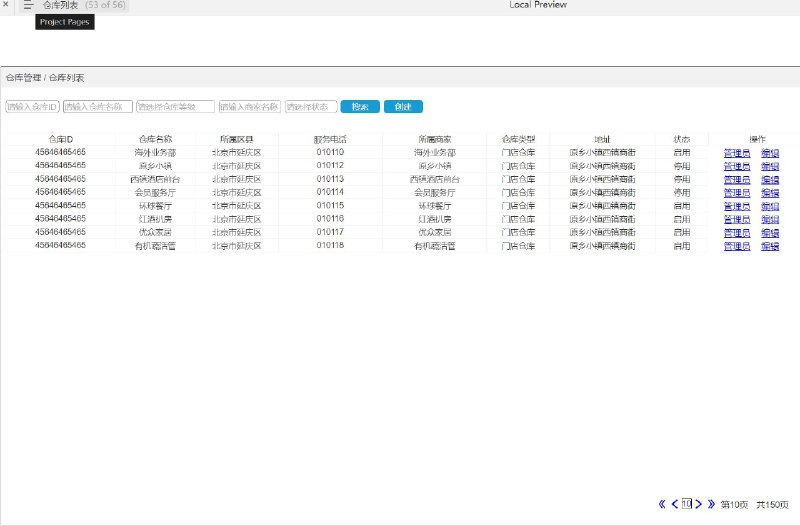Click the 仓库名称 column header

(x=155, y=139)
